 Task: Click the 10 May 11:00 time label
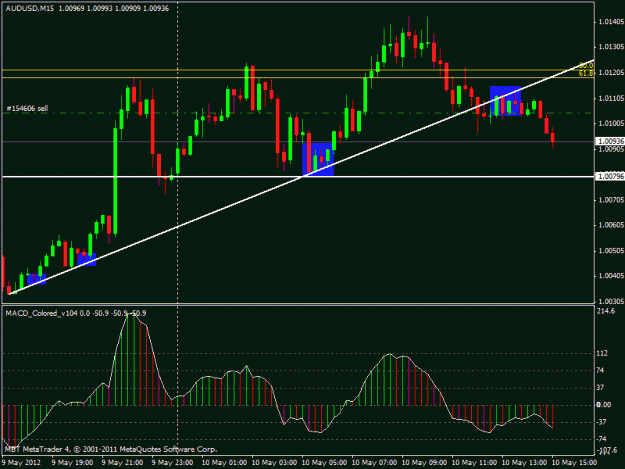coord(475,463)
